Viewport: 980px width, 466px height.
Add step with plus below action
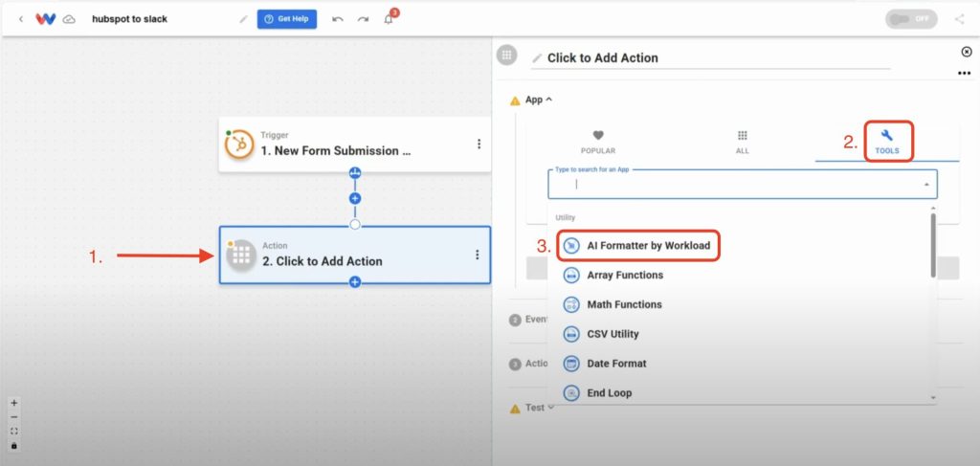pos(355,282)
